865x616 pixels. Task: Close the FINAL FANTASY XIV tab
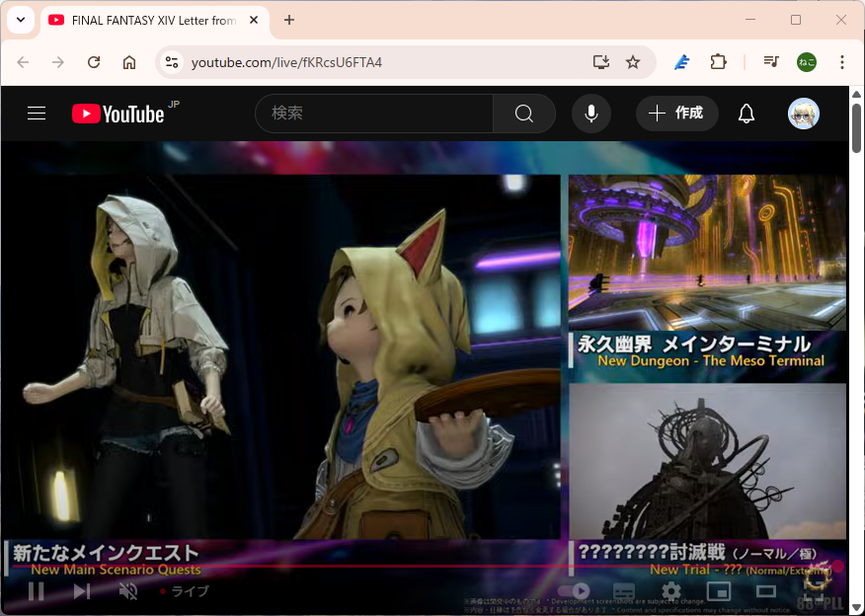[254, 21]
